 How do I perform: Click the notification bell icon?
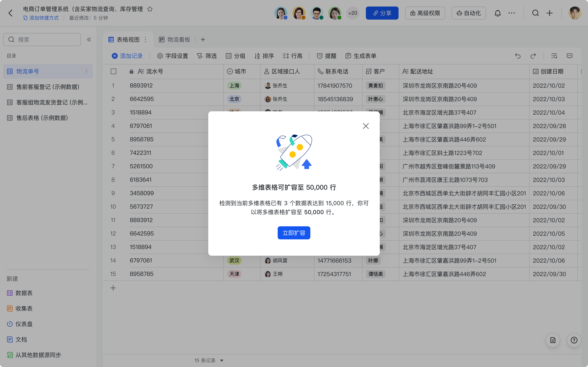coord(497,13)
